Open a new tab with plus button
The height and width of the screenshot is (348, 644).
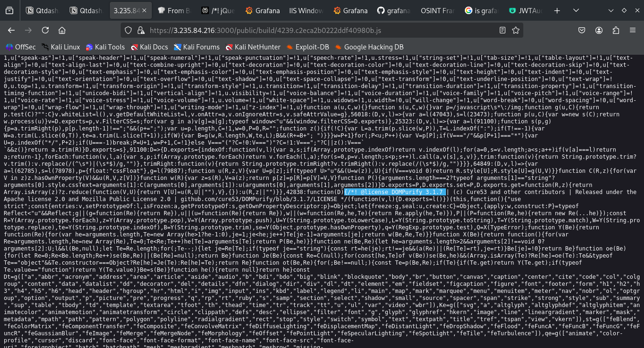click(557, 10)
